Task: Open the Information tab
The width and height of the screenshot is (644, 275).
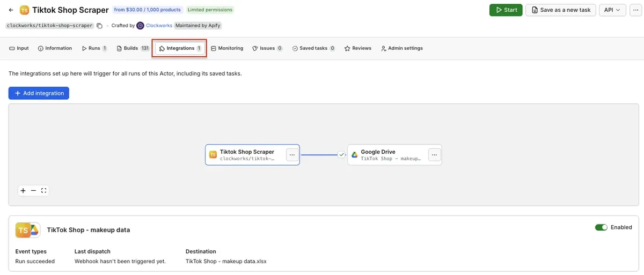Action: click(55, 48)
